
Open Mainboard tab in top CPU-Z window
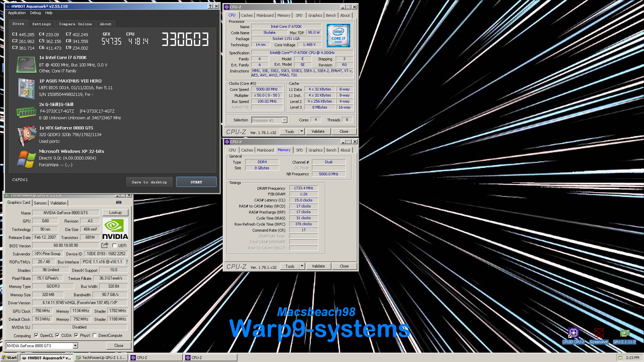(x=265, y=15)
